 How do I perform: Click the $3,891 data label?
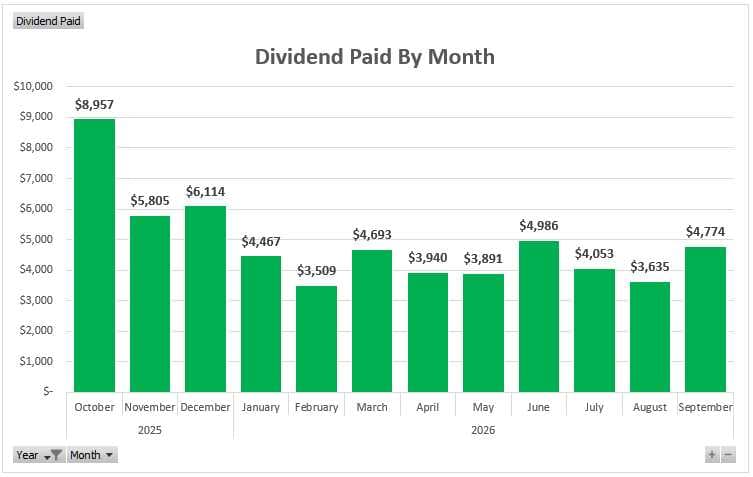click(483, 259)
